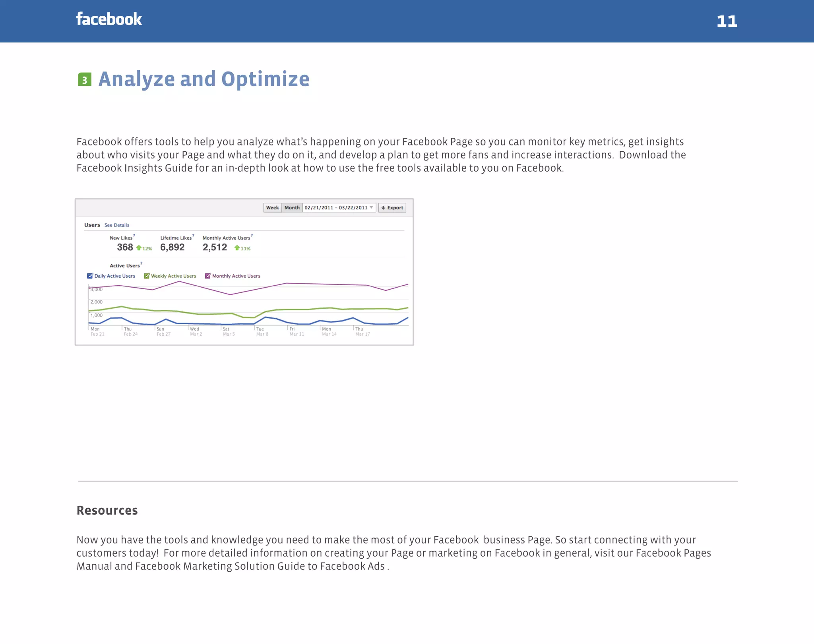Click the Monthly Active Users value 2,512

click(x=215, y=248)
